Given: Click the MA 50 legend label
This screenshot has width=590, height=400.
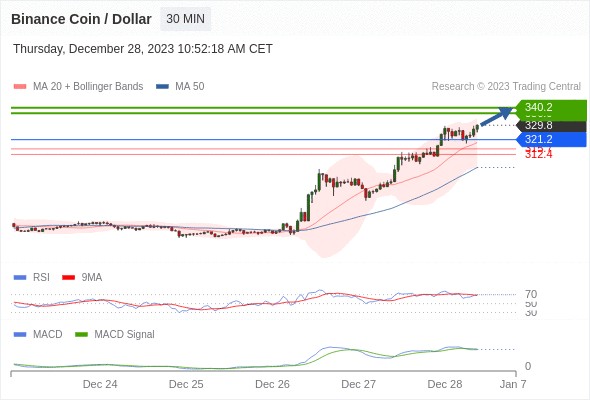Looking at the screenshot, I should tap(190, 87).
